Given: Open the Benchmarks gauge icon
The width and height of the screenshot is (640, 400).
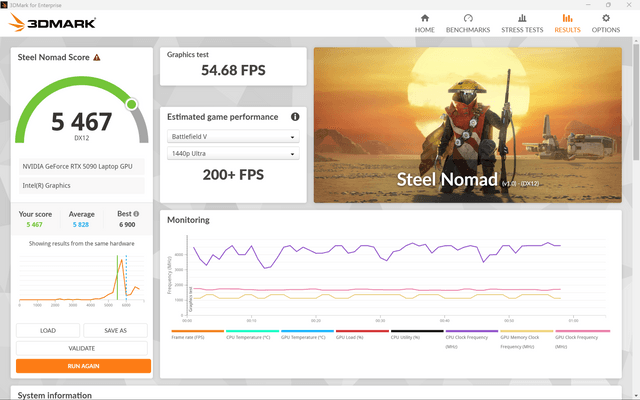Looking at the screenshot, I should click(x=468, y=18).
